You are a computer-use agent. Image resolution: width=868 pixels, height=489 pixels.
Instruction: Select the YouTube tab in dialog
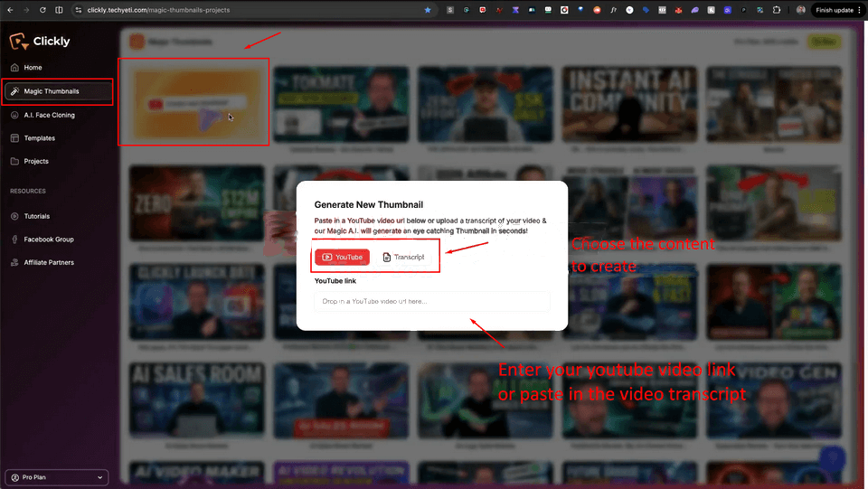(342, 258)
